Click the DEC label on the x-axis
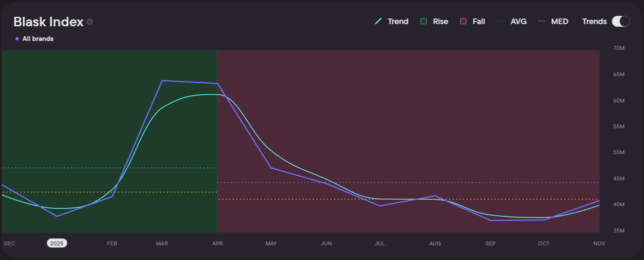 coord(9,244)
